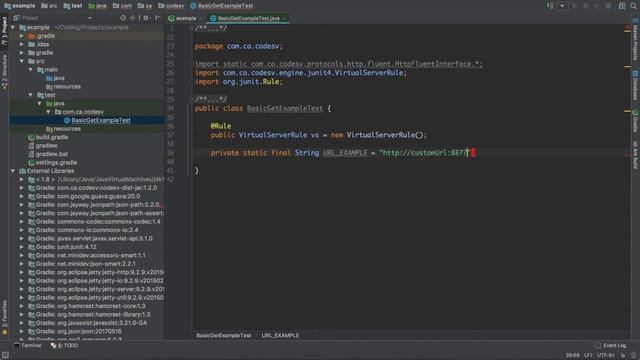
Task: Select Gradle: junit:junit:4.12 library
Action: pos(62,247)
